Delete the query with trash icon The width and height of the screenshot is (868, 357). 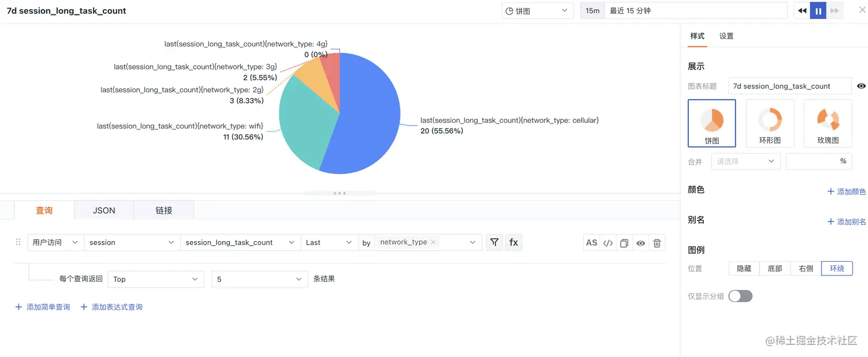point(657,243)
